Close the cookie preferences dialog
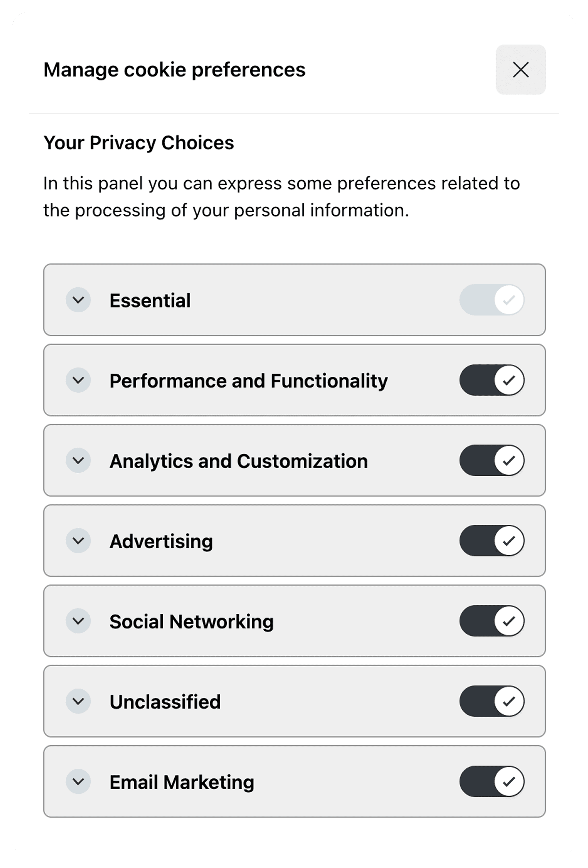 [x=520, y=70]
